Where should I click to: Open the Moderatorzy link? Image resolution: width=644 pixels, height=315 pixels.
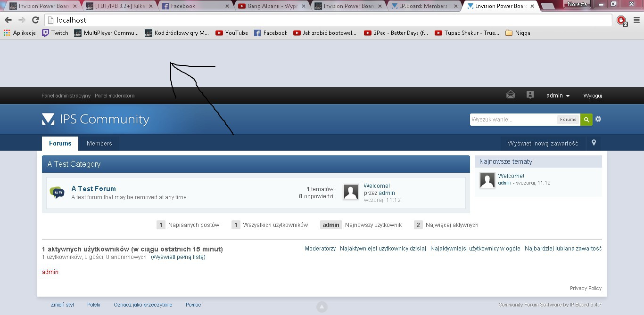pos(320,249)
